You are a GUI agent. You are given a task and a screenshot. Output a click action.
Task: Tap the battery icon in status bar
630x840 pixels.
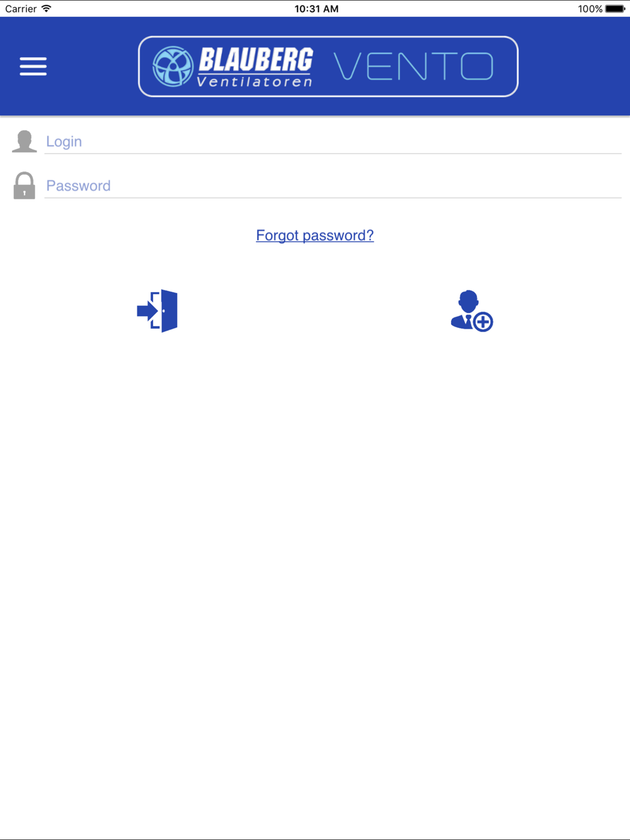tap(616, 9)
